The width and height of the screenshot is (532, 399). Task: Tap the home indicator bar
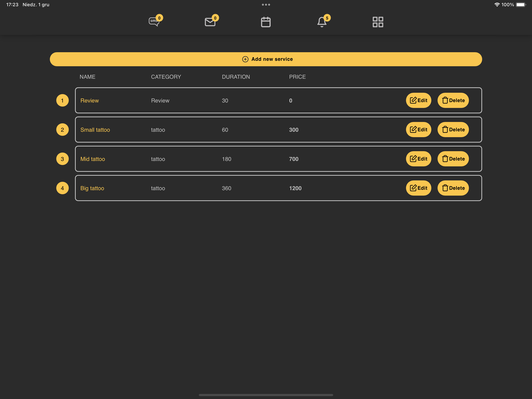(266, 395)
